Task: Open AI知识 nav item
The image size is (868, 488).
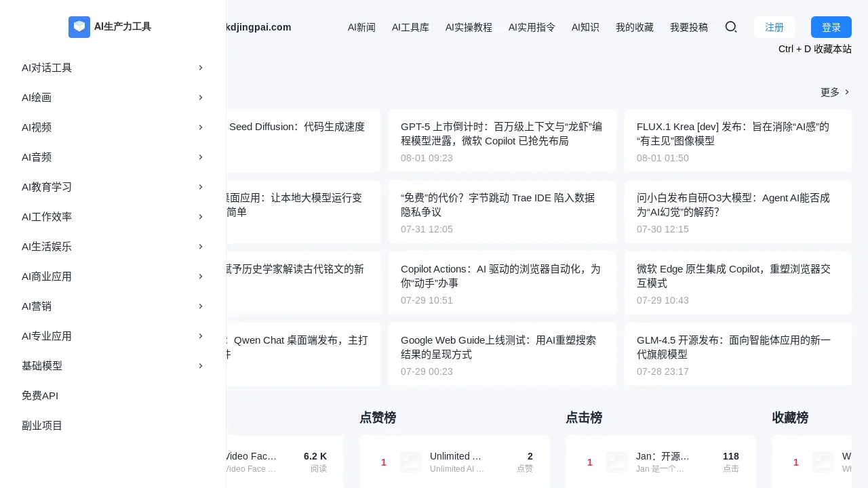Action: point(585,27)
